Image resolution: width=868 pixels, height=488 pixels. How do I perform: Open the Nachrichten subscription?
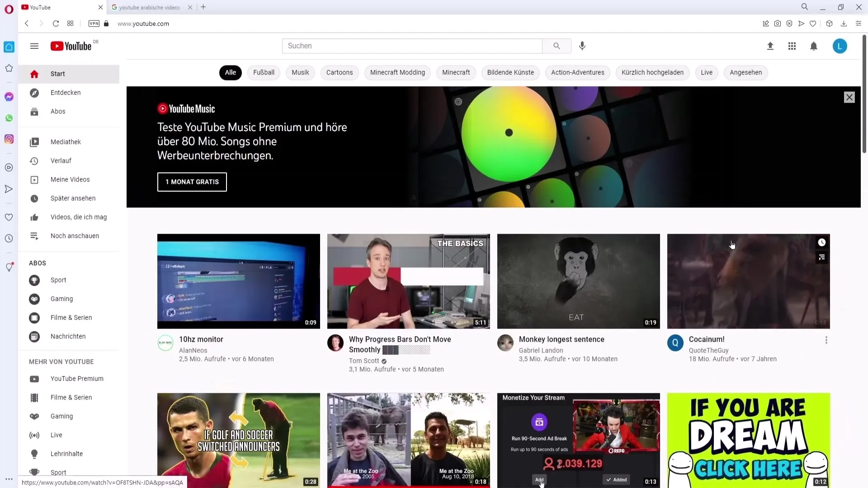(x=69, y=337)
